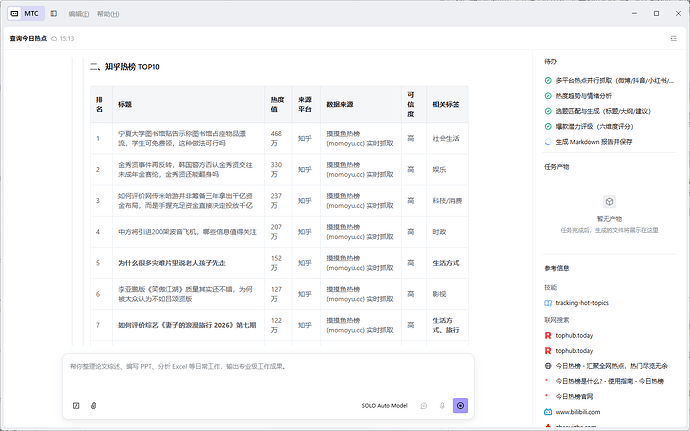Open the tracking-hot-topics skill link
This screenshot has width=690, height=431.
(x=582, y=303)
